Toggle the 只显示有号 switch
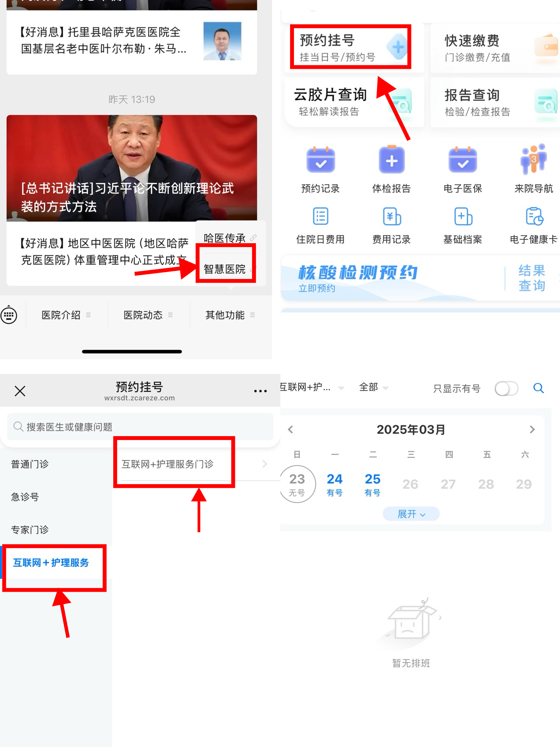560x747 pixels. click(506, 388)
